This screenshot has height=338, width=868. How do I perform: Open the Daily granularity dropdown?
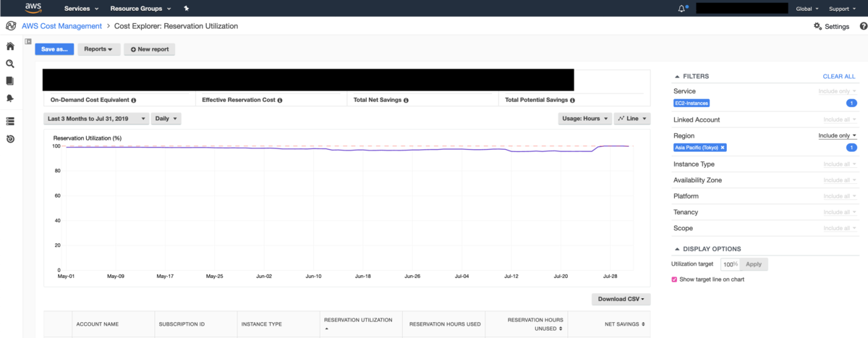click(x=166, y=118)
